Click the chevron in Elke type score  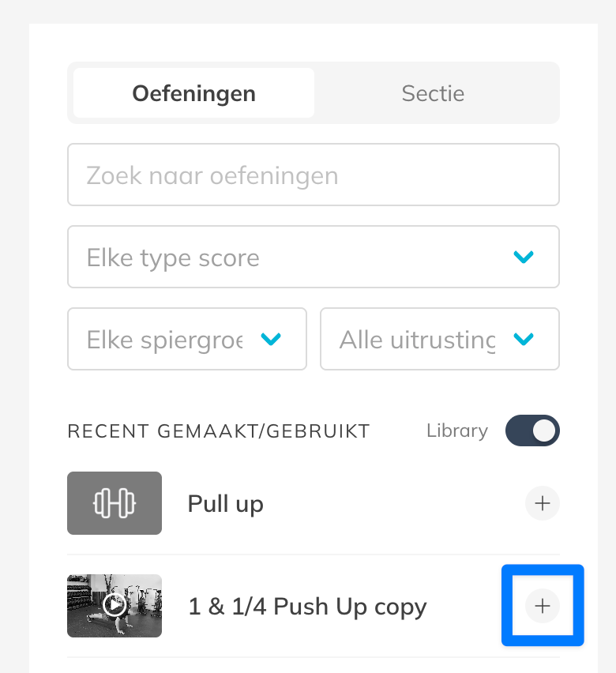(524, 257)
